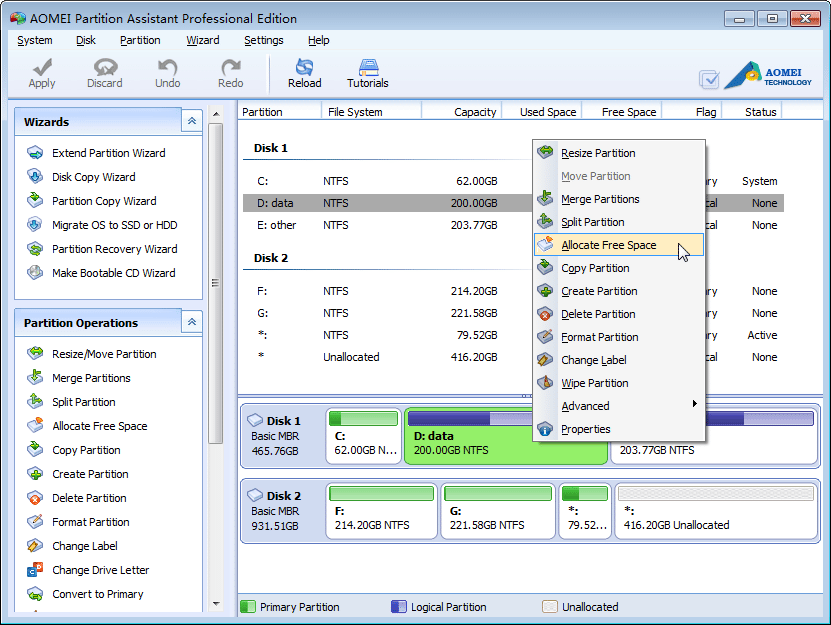Sort by Used Space column header

pos(542,112)
